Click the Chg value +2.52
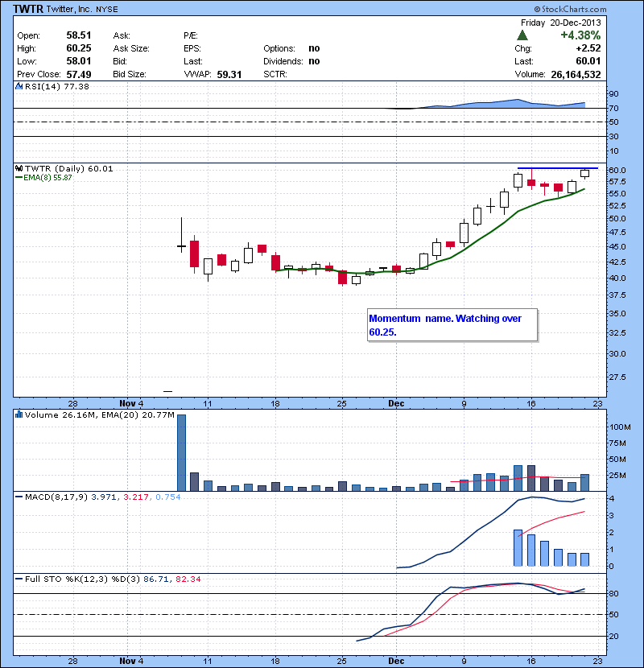This screenshot has width=644, height=668. (x=588, y=48)
